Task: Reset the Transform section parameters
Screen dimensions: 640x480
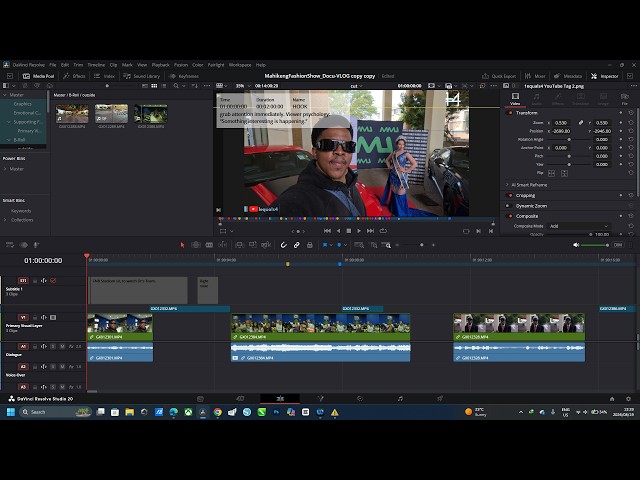Action: point(631,113)
